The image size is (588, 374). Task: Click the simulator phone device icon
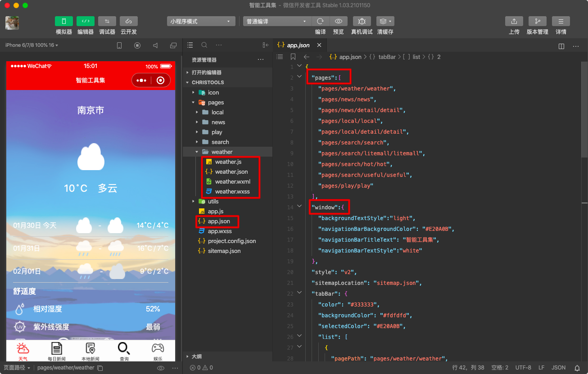click(x=119, y=45)
